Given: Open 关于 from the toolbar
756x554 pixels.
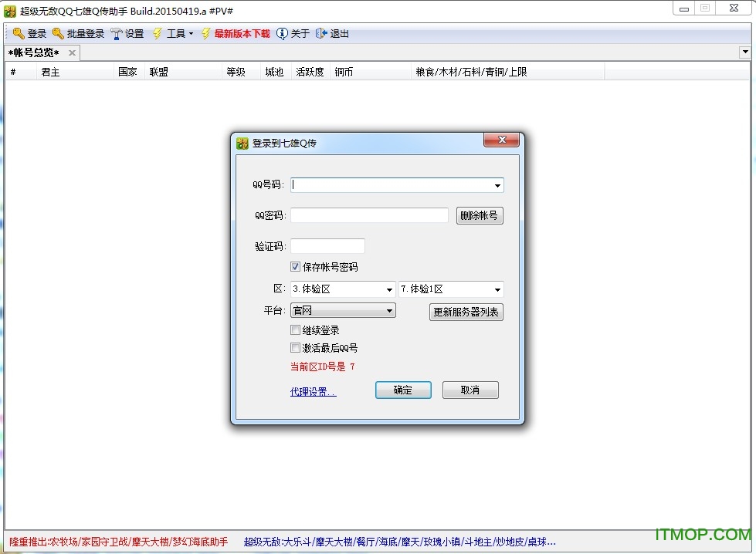Looking at the screenshot, I should (x=300, y=33).
